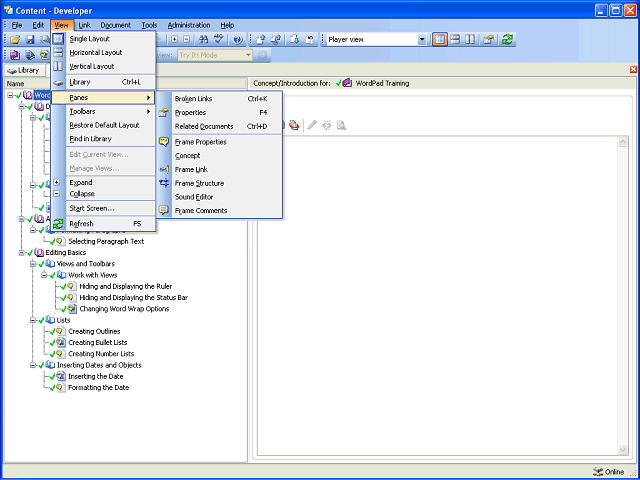Choose Horizontal Layout from View menu
Screen dimensions: 640x480
tap(104, 53)
